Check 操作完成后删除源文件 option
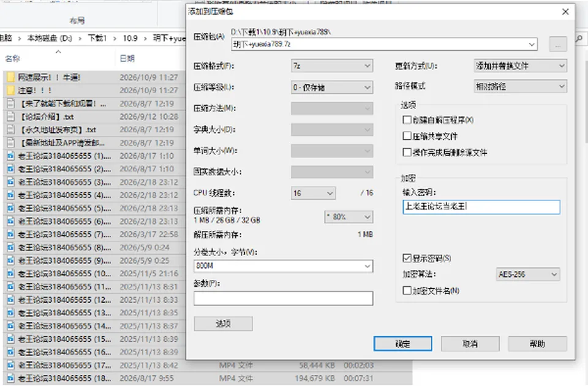 tap(407, 152)
